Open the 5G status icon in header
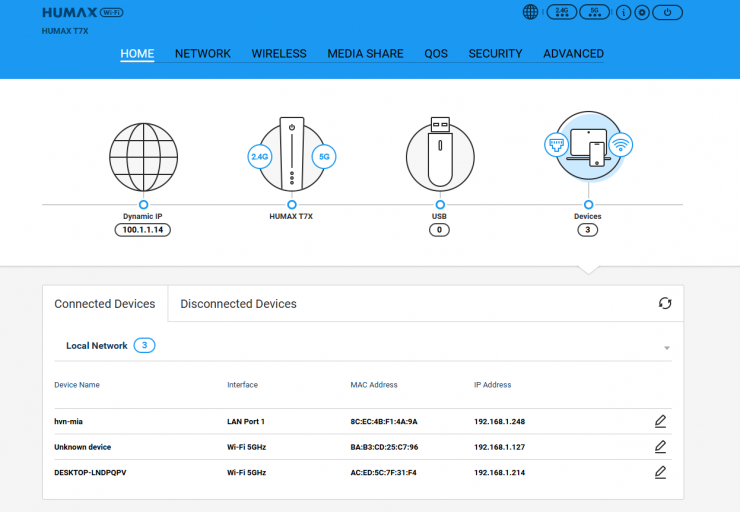 [x=595, y=12]
